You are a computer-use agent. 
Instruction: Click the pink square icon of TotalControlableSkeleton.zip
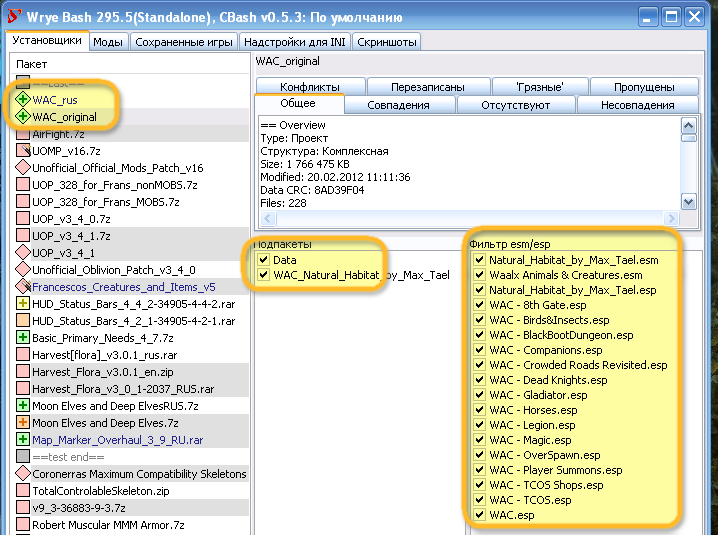[22, 490]
